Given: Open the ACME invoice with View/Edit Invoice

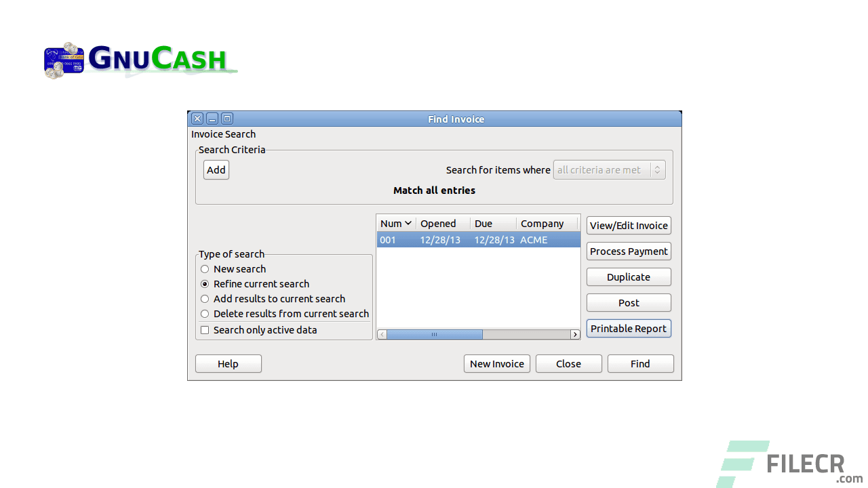Looking at the screenshot, I should coord(628,225).
